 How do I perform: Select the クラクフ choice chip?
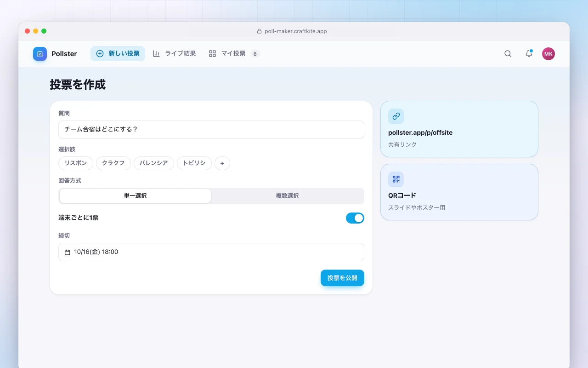tap(113, 163)
